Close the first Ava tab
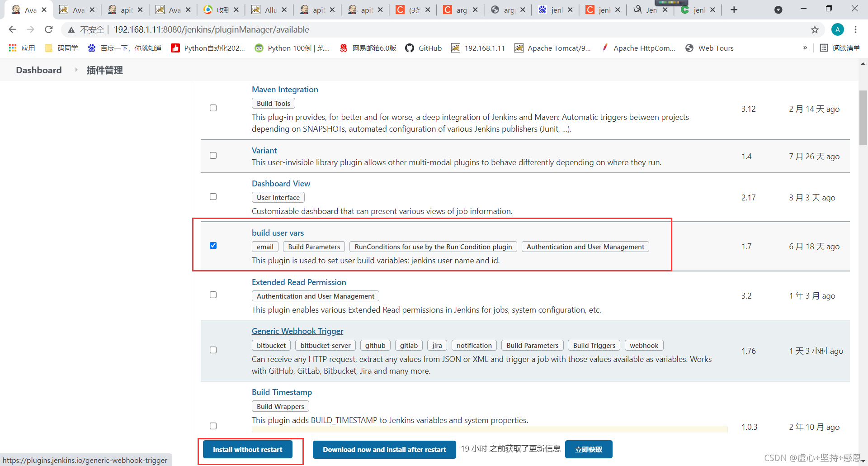The image size is (868, 466). [x=44, y=10]
